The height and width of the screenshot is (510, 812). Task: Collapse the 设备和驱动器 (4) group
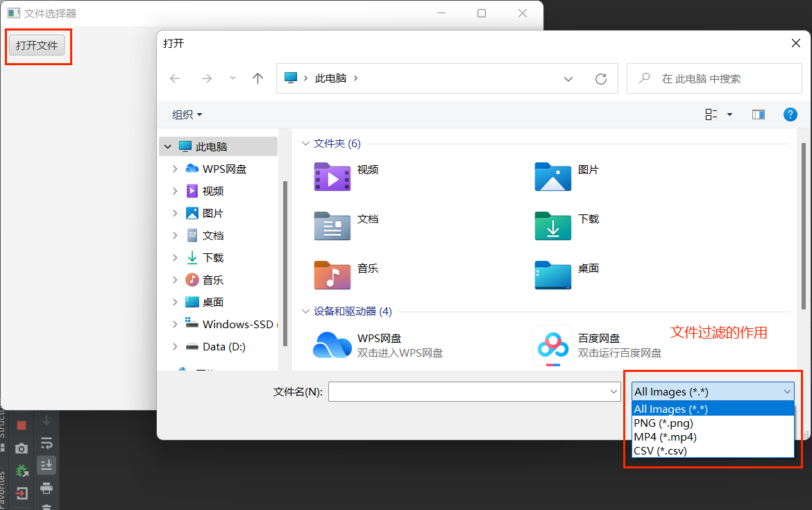(x=305, y=311)
